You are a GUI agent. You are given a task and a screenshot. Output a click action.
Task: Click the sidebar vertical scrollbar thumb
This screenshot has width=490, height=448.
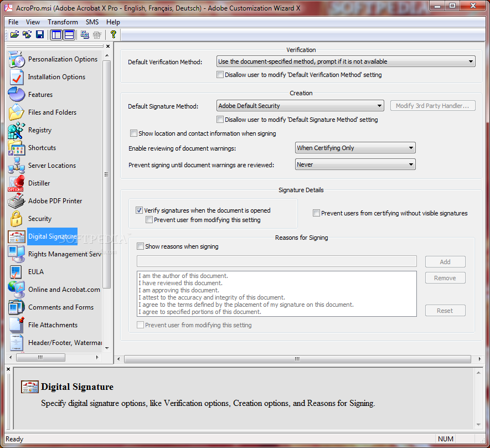coord(106,174)
